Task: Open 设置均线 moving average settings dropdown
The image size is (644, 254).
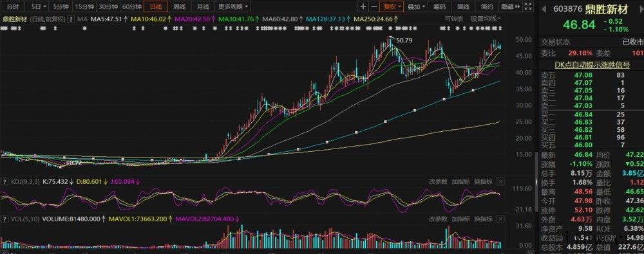Action: (486, 19)
